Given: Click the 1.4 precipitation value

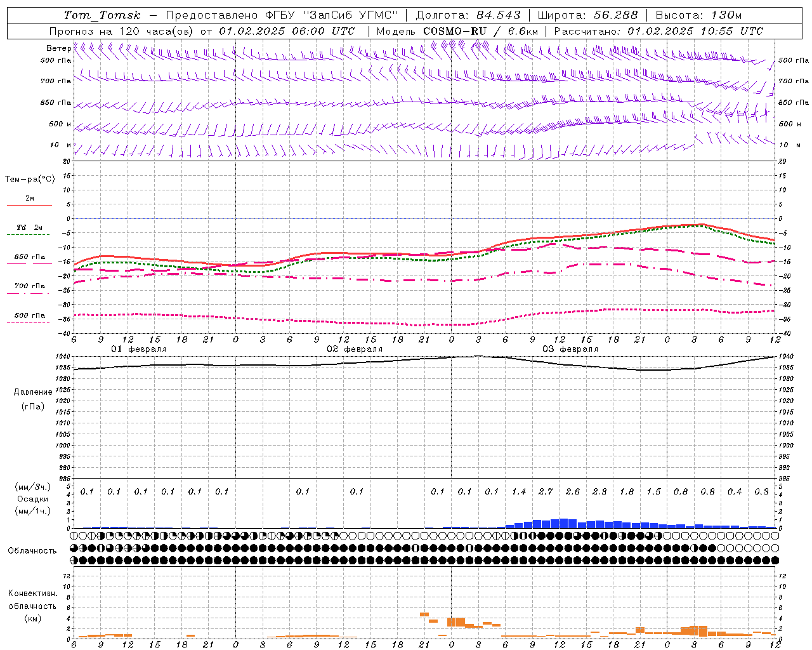Looking at the screenshot, I should point(519,492).
